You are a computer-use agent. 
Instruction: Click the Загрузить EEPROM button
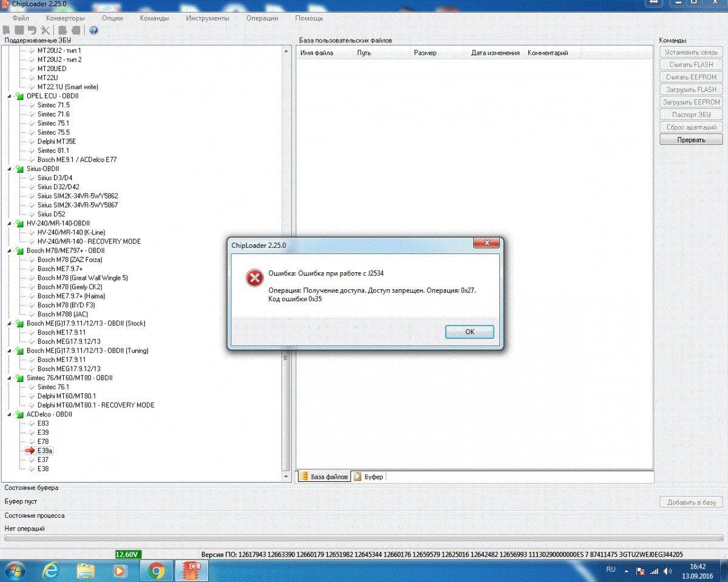pos(691,102)
